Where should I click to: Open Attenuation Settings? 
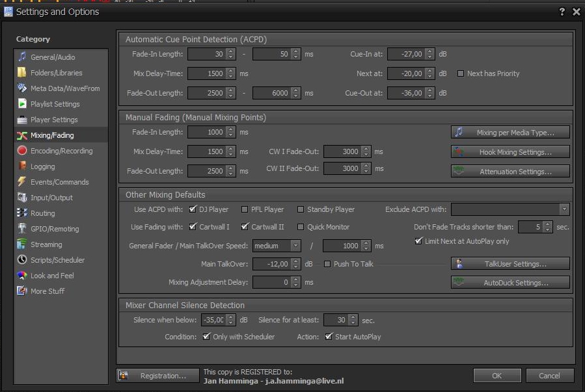click(510, 172)
